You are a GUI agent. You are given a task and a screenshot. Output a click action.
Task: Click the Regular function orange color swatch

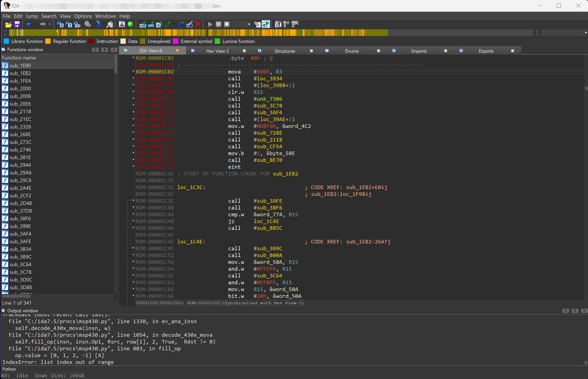[48, 41]
